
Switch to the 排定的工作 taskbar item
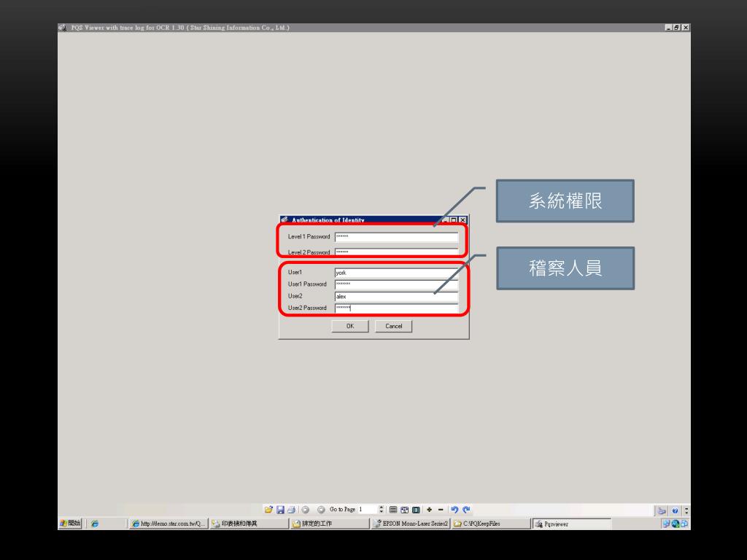click(330, 524)
